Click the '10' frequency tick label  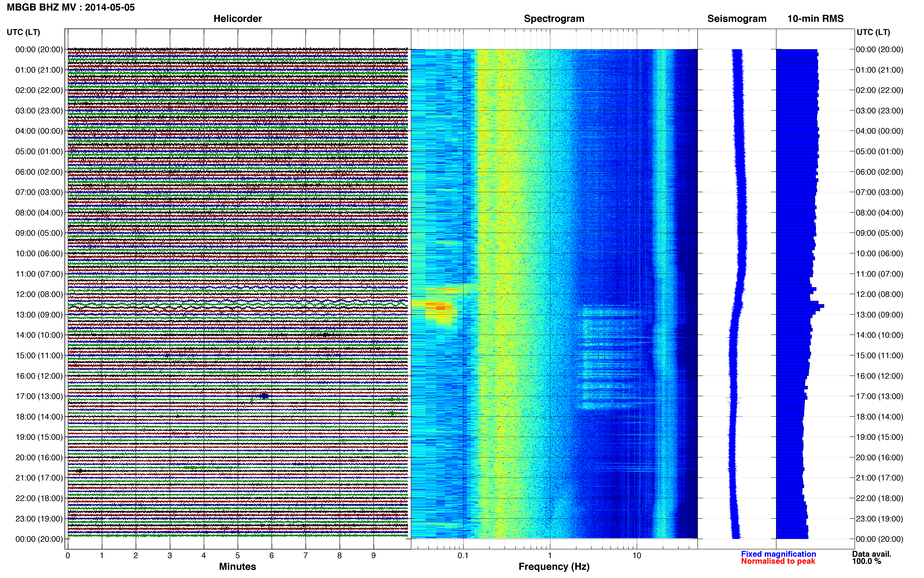click(x=637, y=555)
